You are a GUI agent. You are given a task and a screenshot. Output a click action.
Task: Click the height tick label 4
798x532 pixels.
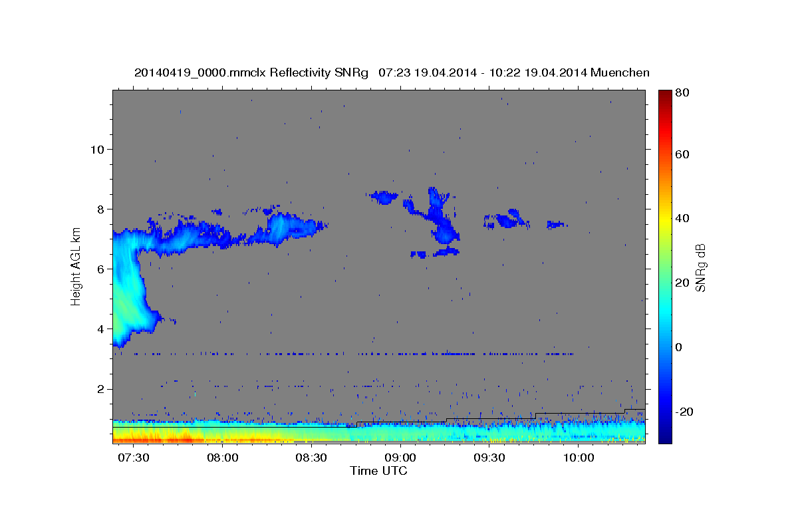(100, 329)
